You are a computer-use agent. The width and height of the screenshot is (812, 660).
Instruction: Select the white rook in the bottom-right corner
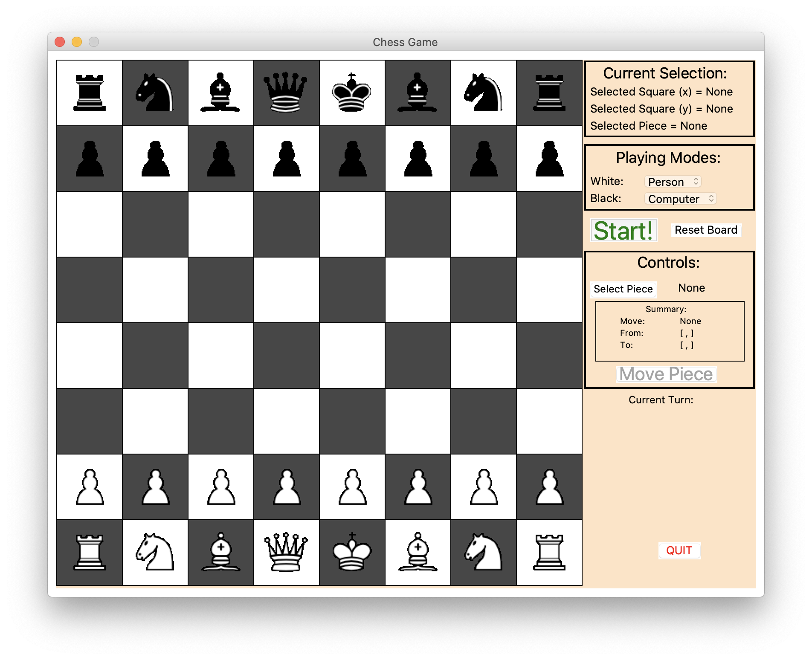pos(549,552)
